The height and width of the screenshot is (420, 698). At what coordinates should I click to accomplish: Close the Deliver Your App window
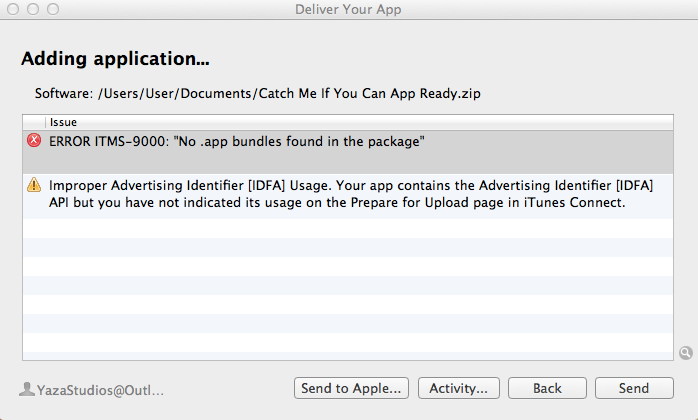coord(13,9)
